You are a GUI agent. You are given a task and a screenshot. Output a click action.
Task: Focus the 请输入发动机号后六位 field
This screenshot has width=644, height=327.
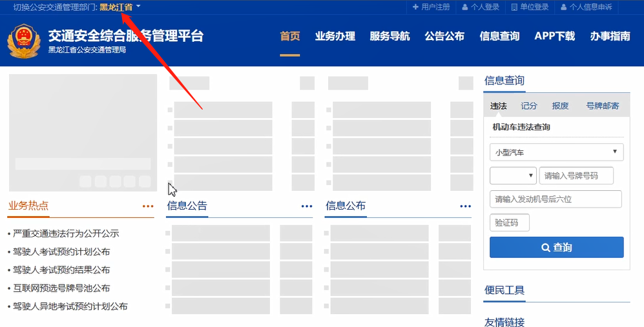click(x=556, y=199)
